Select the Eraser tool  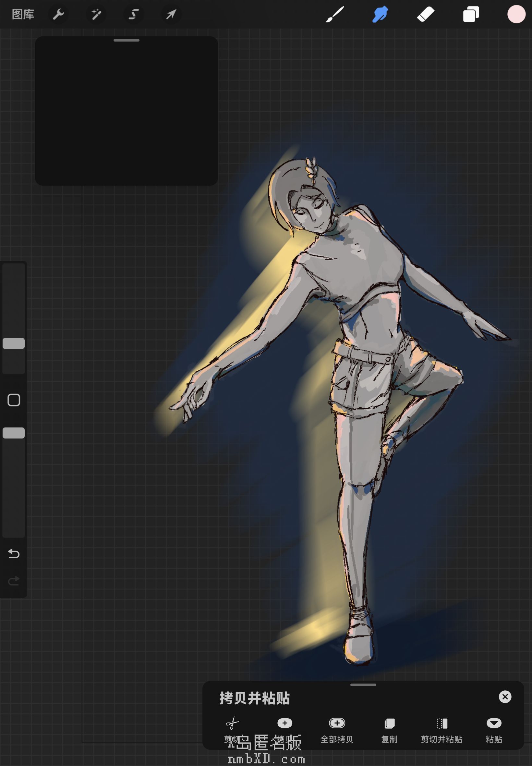pos(426,14)
